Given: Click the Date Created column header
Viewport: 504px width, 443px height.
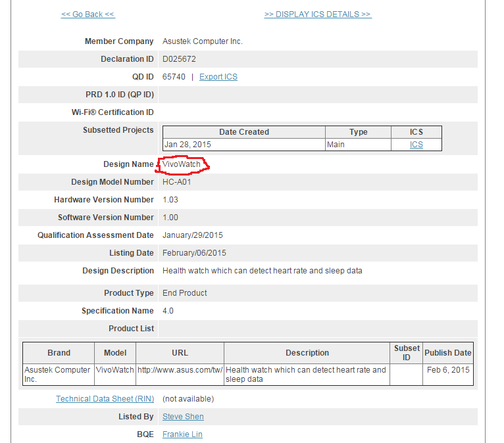Looking at the screenshot, I should (x=244, y=132).
